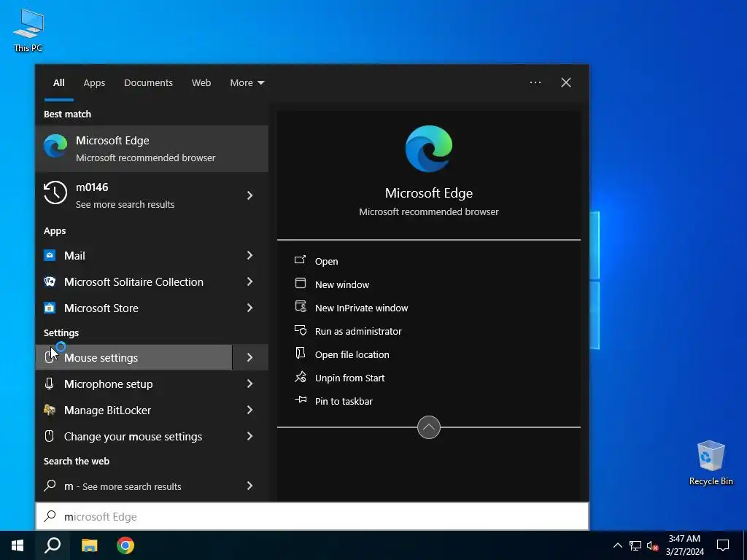Screen dimensions: 747x560
Task: Click the muted volume tray icon
Action: click(x=652, y=545)
